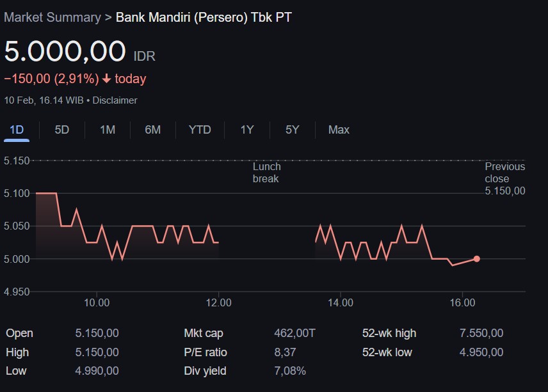Click the 5.000,00 IDR price
Screen dimensions: 548x392
pos(65,51)
